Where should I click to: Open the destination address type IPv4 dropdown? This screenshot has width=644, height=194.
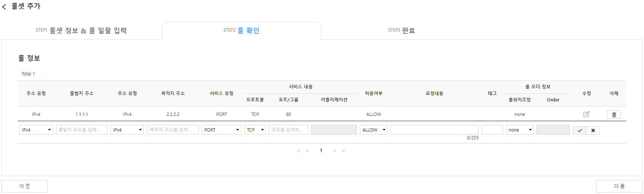127,130
